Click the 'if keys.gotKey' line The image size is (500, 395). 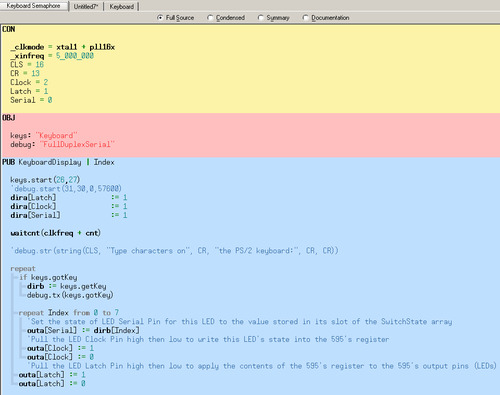coord(48,277)
